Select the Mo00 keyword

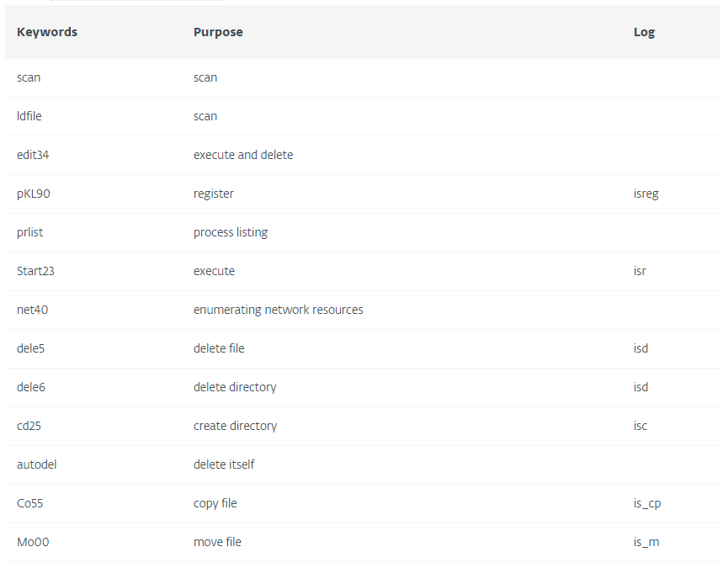[x=33, y=542]
